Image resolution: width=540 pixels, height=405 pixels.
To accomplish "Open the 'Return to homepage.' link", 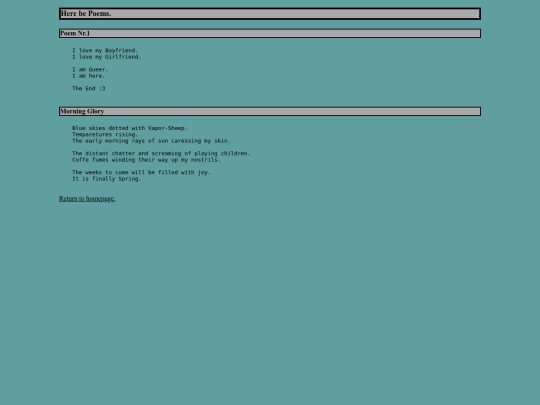I will pyautogui.click(x=87, y=199).
